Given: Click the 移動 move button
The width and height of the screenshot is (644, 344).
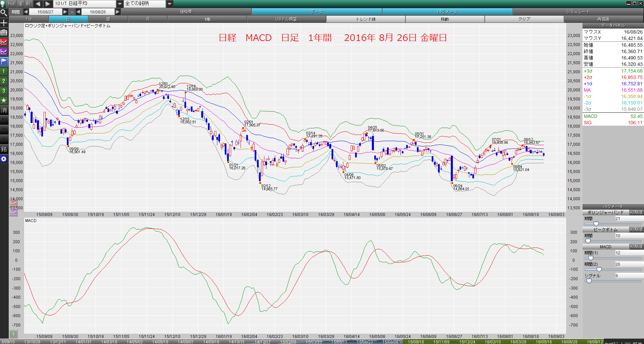Looking at the screenshot, I should coord(445,19).
